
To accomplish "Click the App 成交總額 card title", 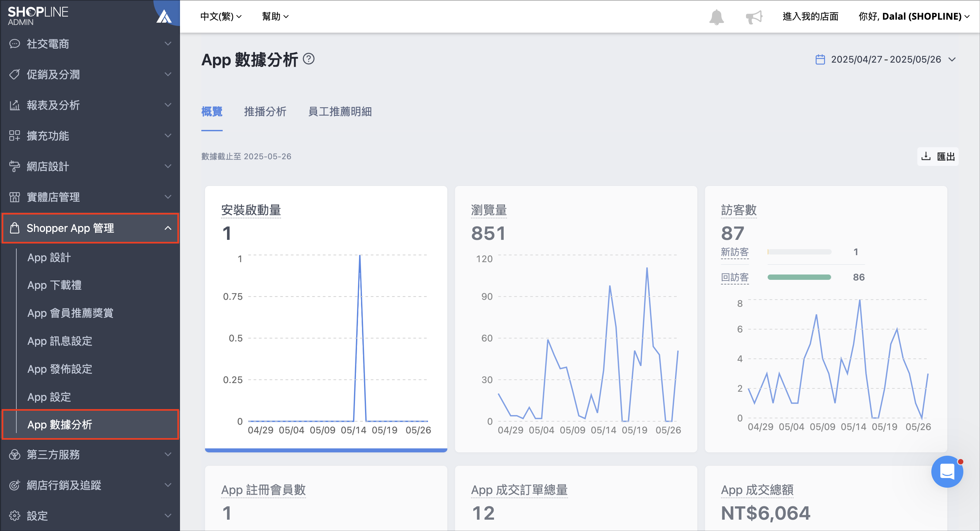I will [757, 490].
